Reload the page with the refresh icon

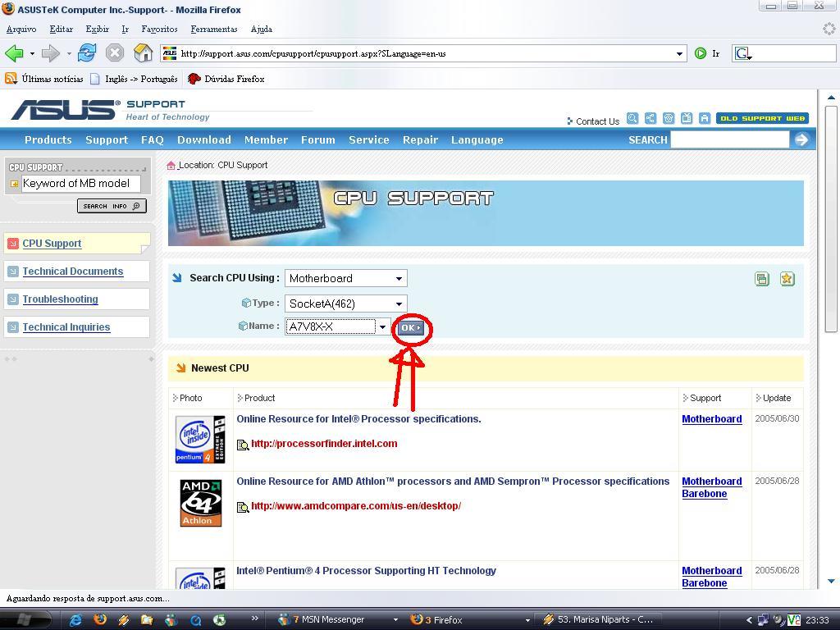(87, 53)
